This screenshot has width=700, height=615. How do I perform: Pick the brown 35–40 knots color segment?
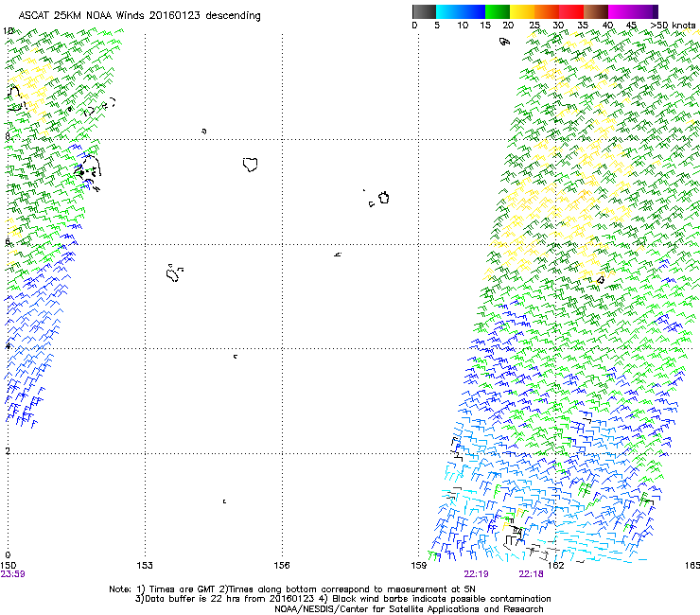(596, 11)
